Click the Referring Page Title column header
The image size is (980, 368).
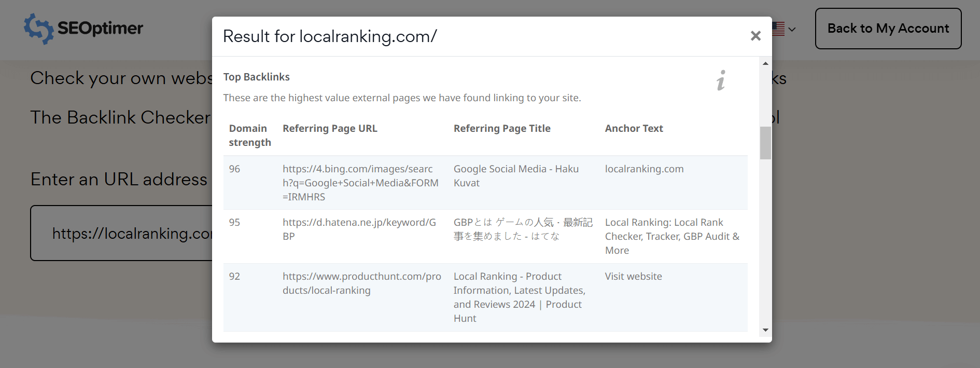[501, 128]
